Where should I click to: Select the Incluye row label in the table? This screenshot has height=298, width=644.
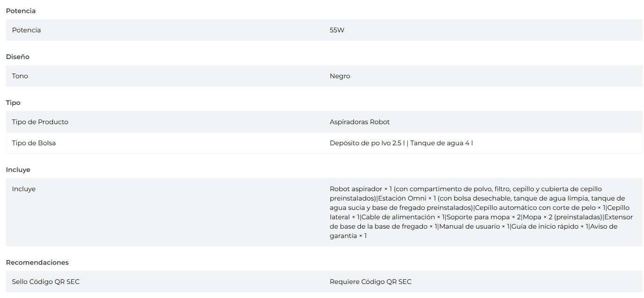[24, 189]
